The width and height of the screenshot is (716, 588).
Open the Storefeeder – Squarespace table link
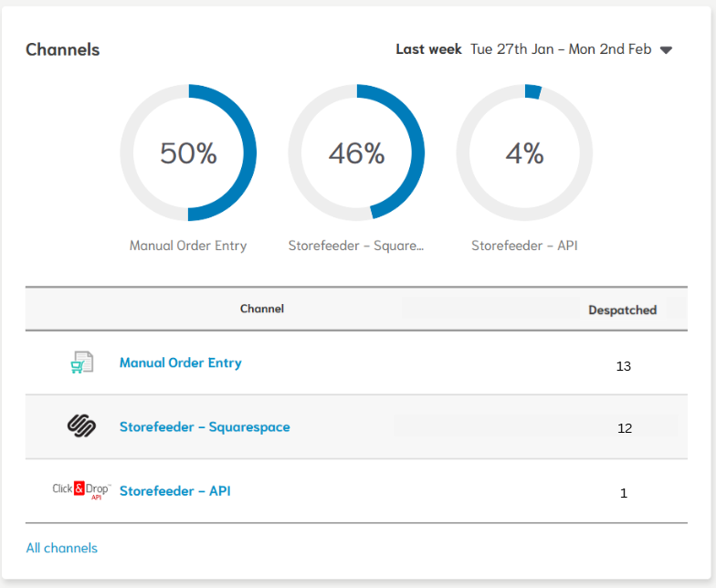(205, 426)
